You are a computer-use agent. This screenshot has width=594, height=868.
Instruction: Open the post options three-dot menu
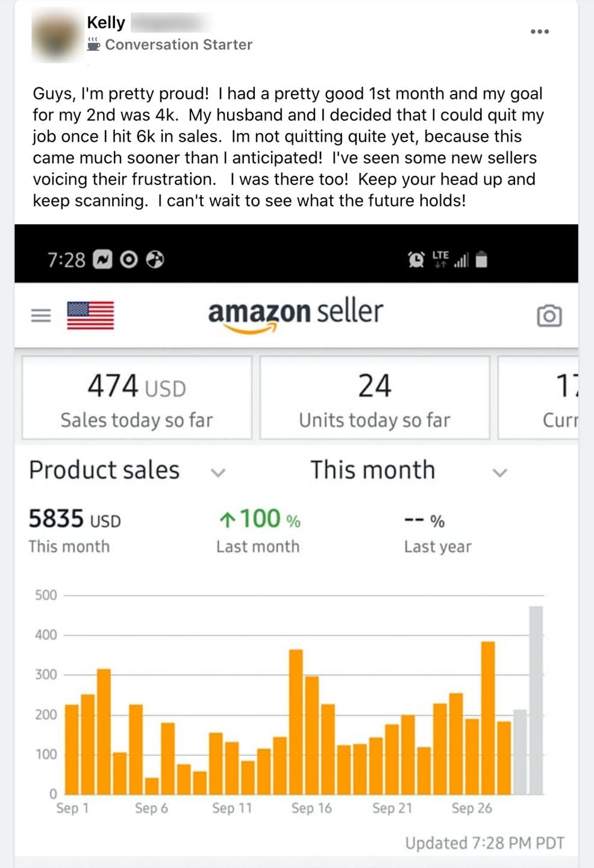pos(539,31)
